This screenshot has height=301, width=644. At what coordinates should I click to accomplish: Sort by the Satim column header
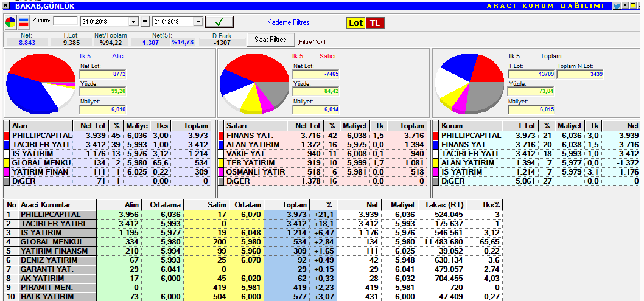(x=206, y=205)
